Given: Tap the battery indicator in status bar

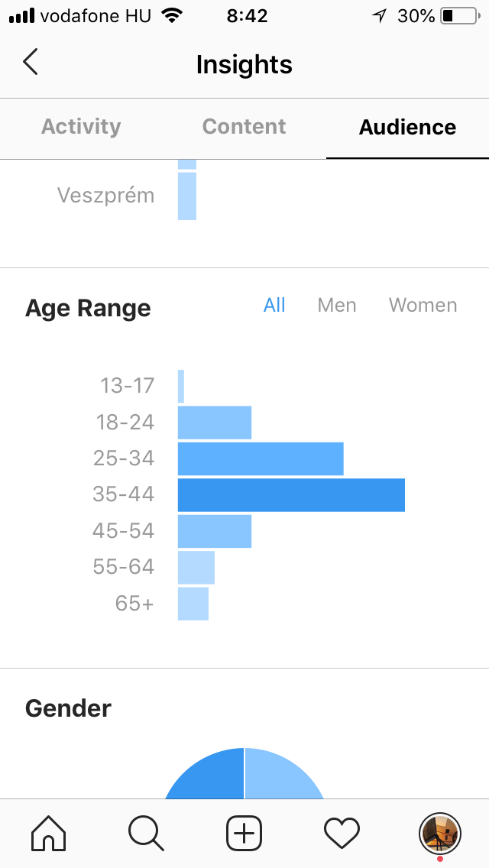Looking at the screenshot, I should pyautogui.click(x=459, y=15).
